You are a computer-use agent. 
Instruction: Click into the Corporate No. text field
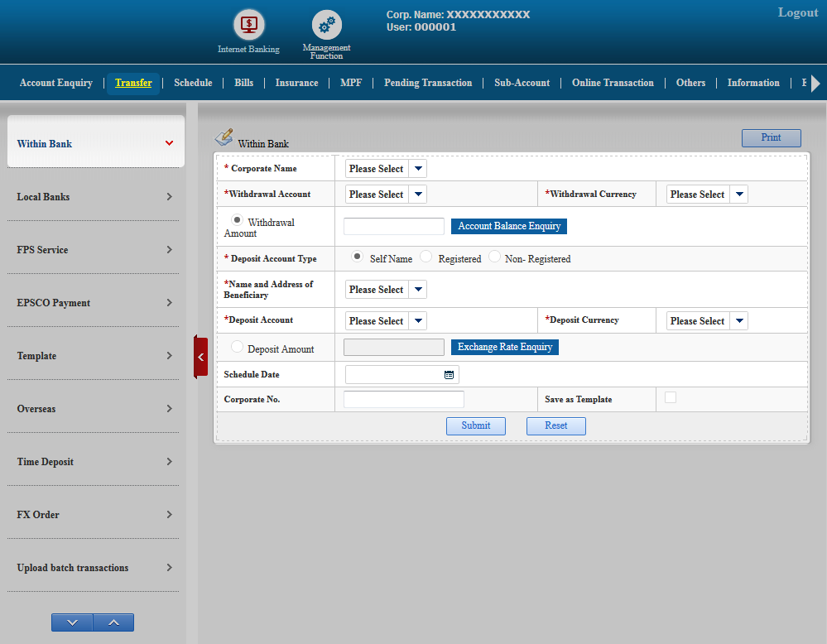coord(403,400)
